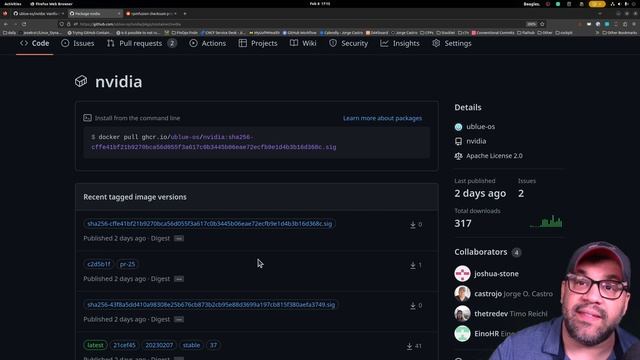The height and width of the screenshot is (360, 640).
Task: Click the repository icon beside nvidia in Details
Action: pos(458,141)
